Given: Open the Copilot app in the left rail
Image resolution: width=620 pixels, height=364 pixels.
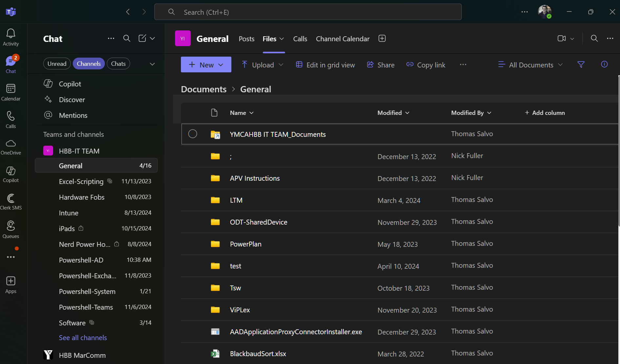Looking at the screenshot, I should pos(11,174).
